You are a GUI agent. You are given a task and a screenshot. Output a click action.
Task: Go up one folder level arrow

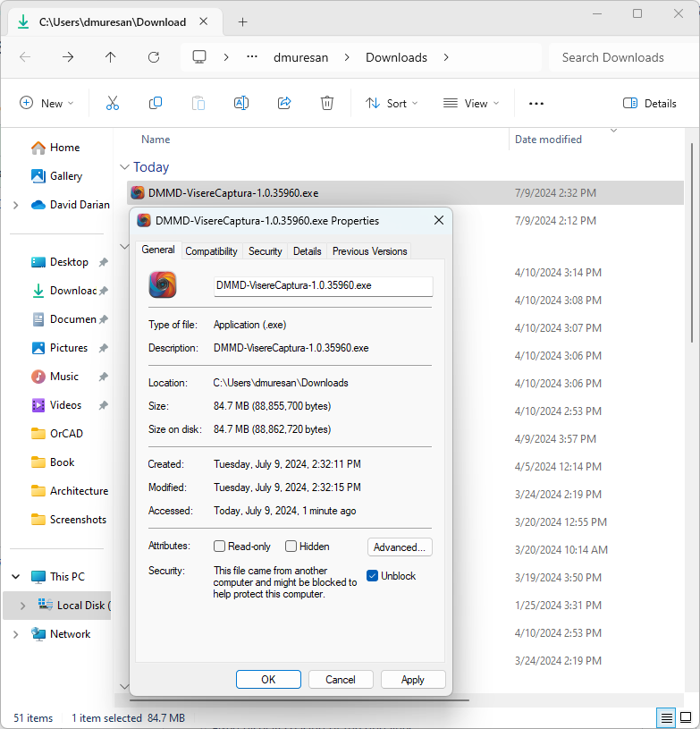(x=111, y=57)
